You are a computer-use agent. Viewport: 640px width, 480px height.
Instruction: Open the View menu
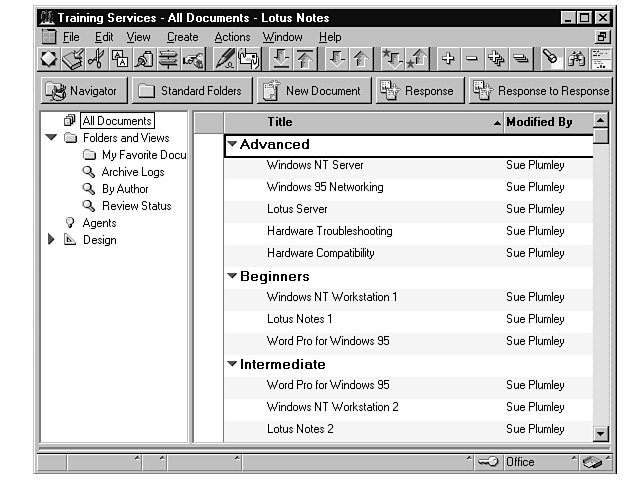(x=138, y=37)
